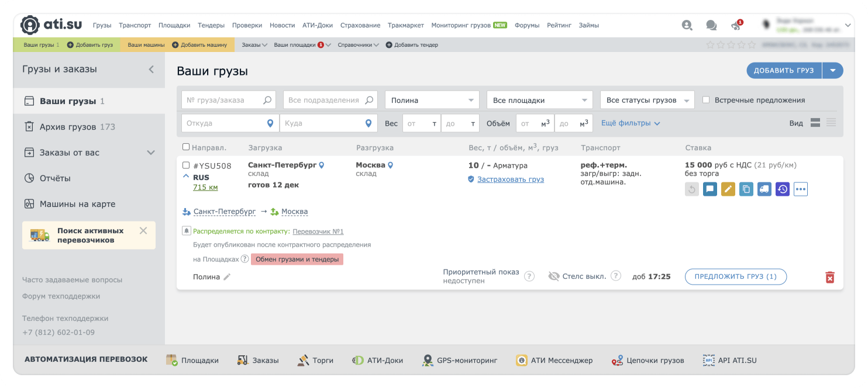Tick the checkbox for cargo #YSU508
This screenshot has width=868, height=388.
tap(186, 165)
